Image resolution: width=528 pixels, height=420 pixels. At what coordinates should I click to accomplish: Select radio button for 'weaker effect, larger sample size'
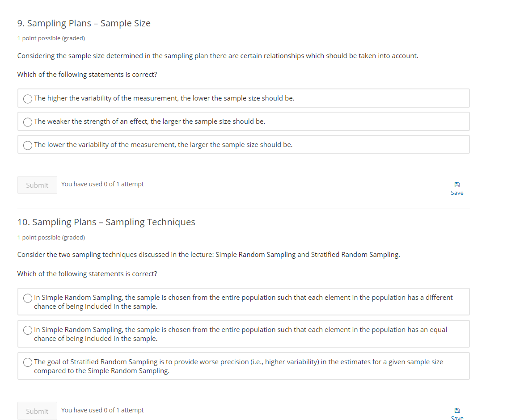point(27,122)
